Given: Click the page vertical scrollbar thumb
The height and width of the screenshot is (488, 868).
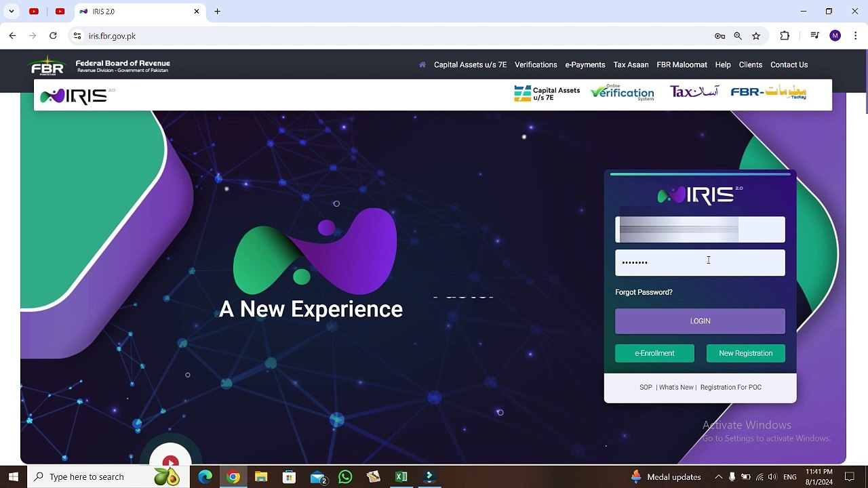Looking at the screenshot, I should [x=865, y=81].
